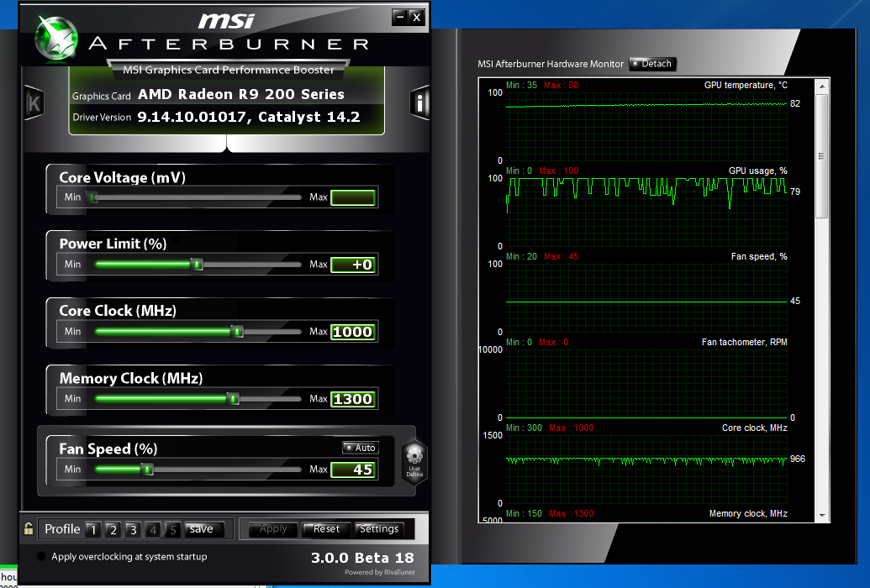Click the Core Voltage slider handle
The image size is (870, 588).
click(92, 197)
